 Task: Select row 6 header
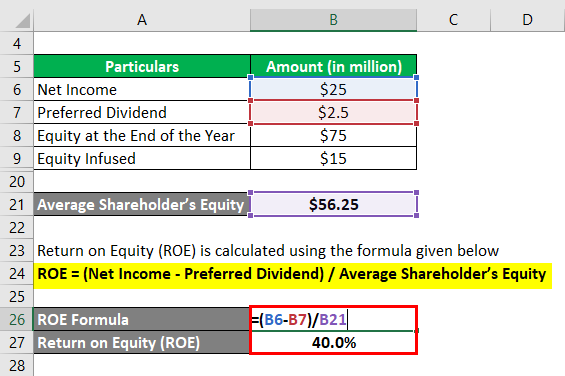click(17, 90)
